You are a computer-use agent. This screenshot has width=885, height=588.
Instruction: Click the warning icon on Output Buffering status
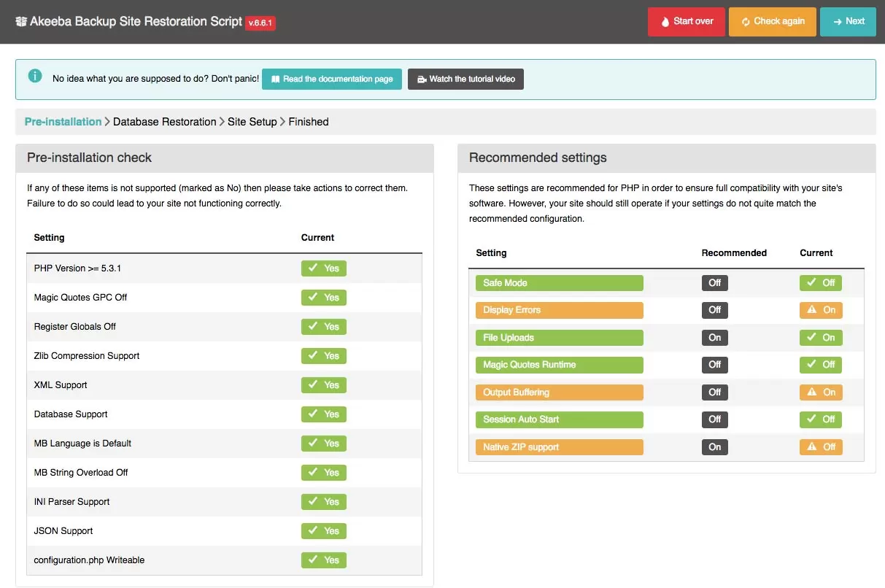811,392
